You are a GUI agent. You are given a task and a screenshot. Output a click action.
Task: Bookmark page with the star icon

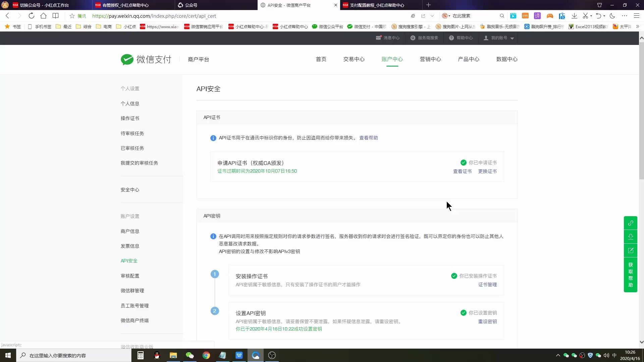pyautogui.click(x=72, y=16)
